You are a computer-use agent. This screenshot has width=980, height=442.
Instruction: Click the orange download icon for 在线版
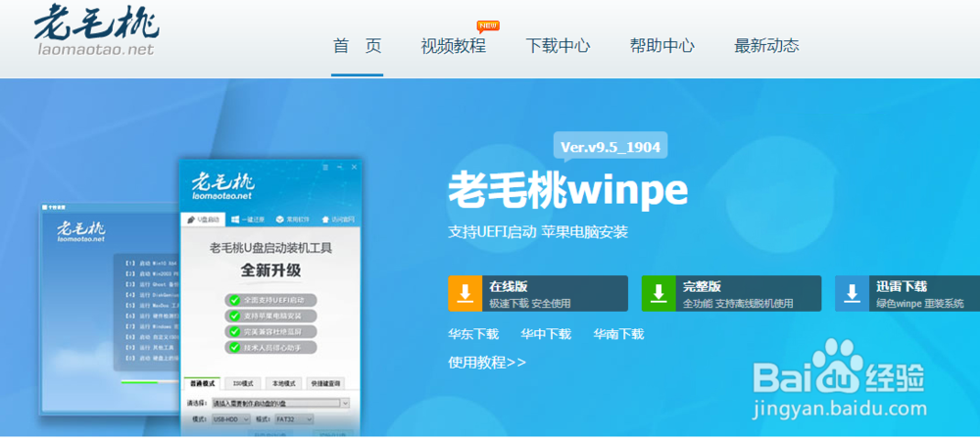[465, 293]
